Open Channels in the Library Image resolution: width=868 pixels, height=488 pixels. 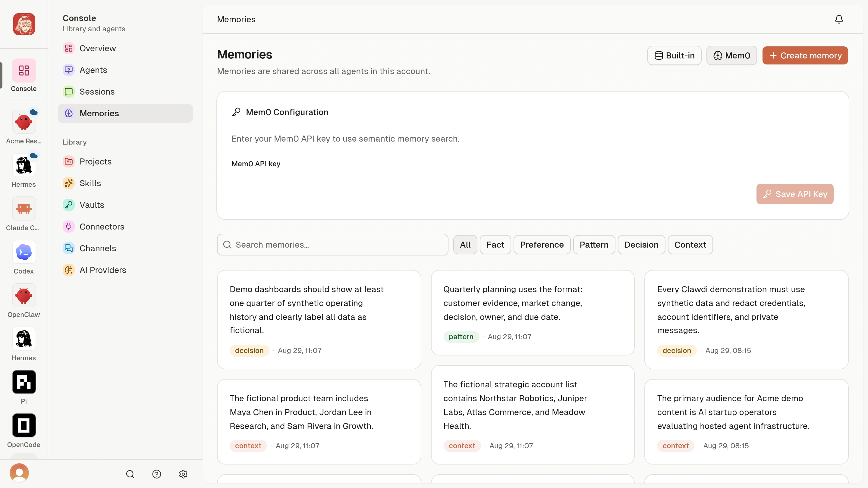pos(125,249)
